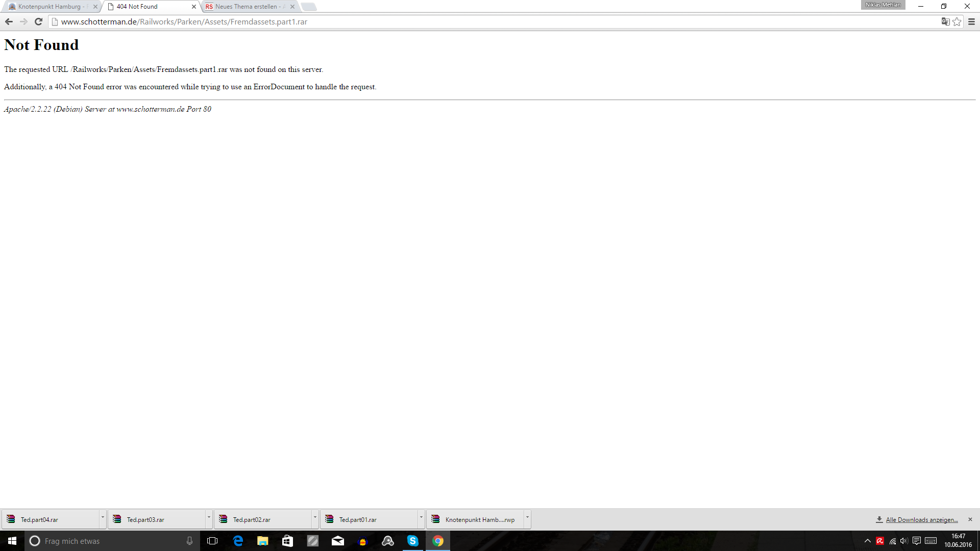Open Chrome hamburger menu
Viewport: 980px width, 551px height.
971,21
